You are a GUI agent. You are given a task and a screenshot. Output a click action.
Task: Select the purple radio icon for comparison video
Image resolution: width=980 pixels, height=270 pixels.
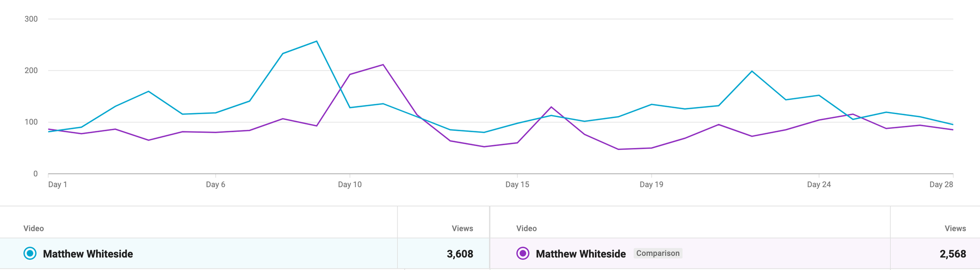523,253
